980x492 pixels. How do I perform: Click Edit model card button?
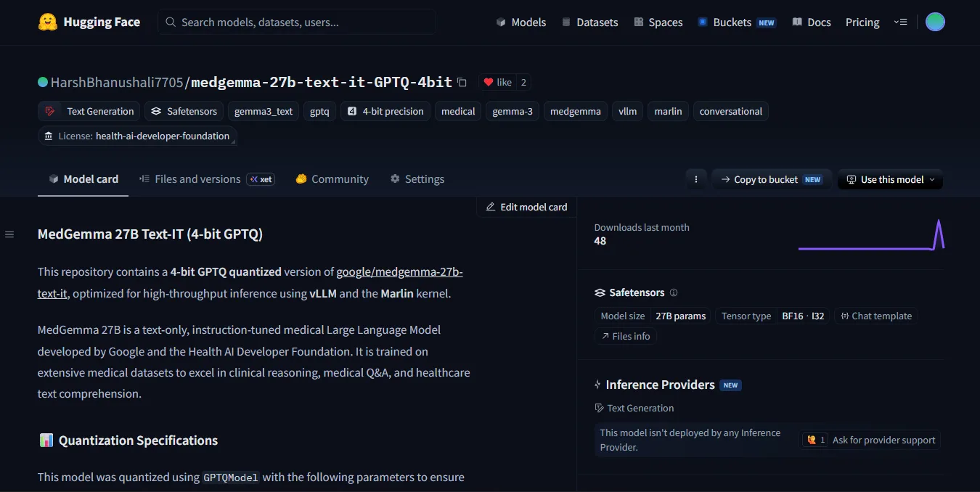(x=526, y=207)
